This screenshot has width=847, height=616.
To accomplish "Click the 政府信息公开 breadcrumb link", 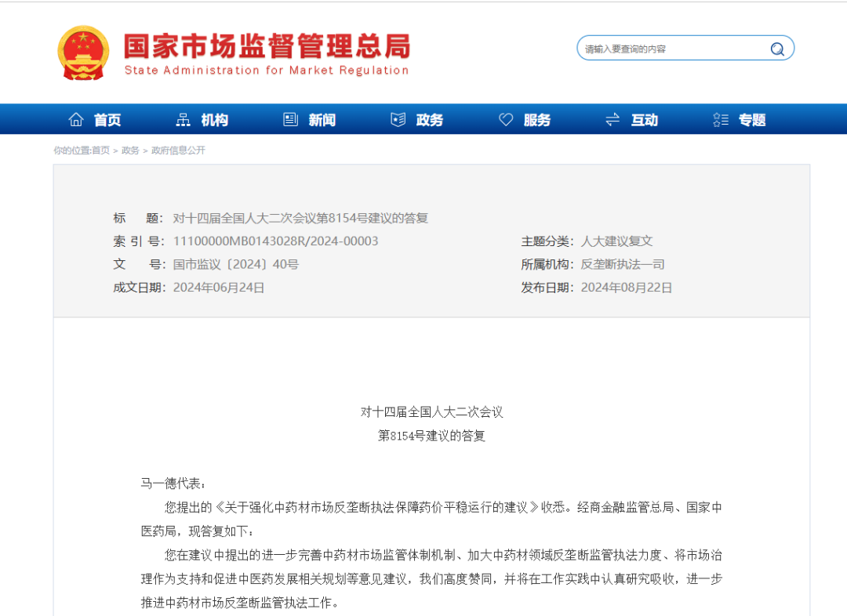I will coord(179,150).
